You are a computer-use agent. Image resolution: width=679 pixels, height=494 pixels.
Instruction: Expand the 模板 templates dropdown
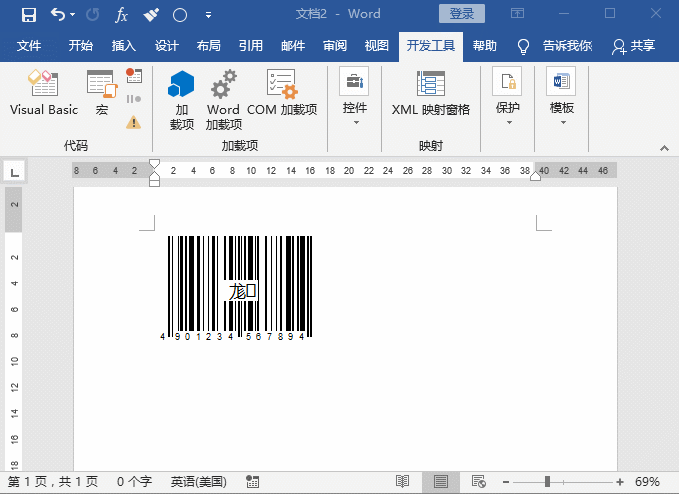(x=561, y=97)
